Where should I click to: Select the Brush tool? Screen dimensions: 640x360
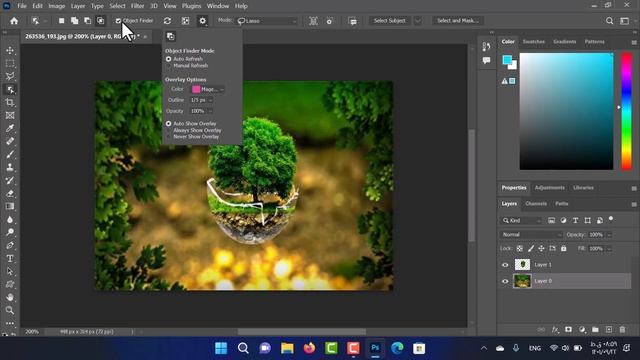[10, 154]
